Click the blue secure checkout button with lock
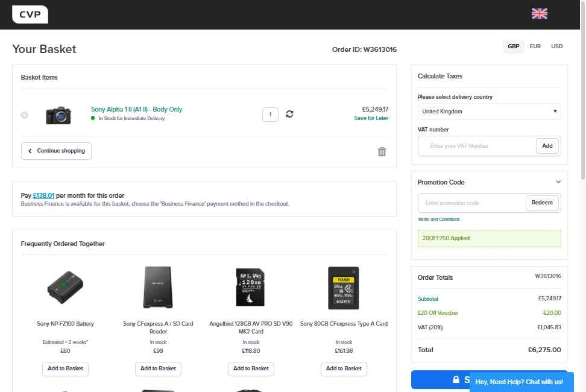Viewport: 586px width, 392px height. 440,380
